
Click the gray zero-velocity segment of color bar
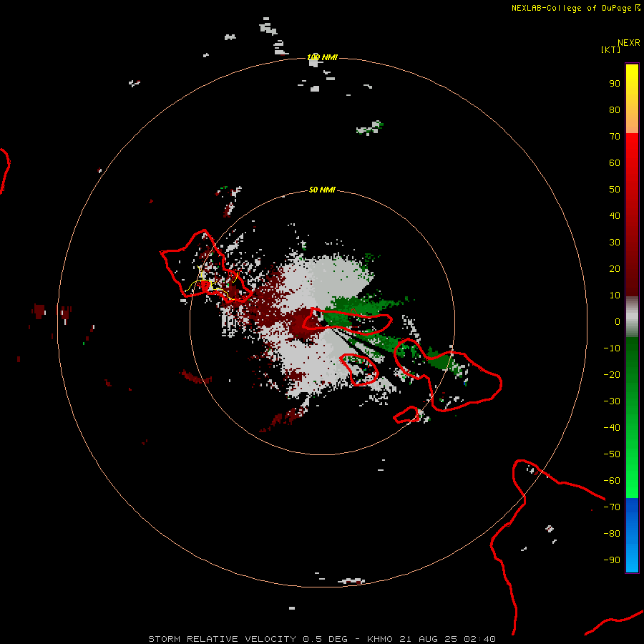pos(632,317)
